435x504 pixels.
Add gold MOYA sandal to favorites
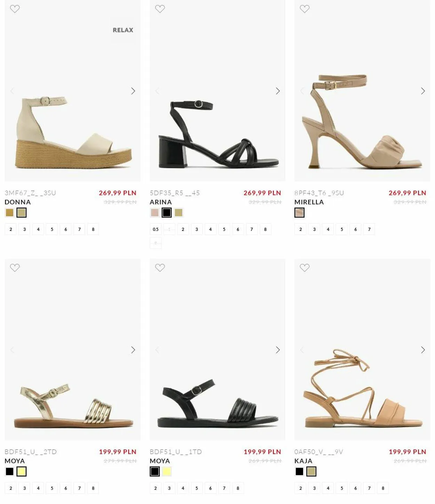[15, 267]
